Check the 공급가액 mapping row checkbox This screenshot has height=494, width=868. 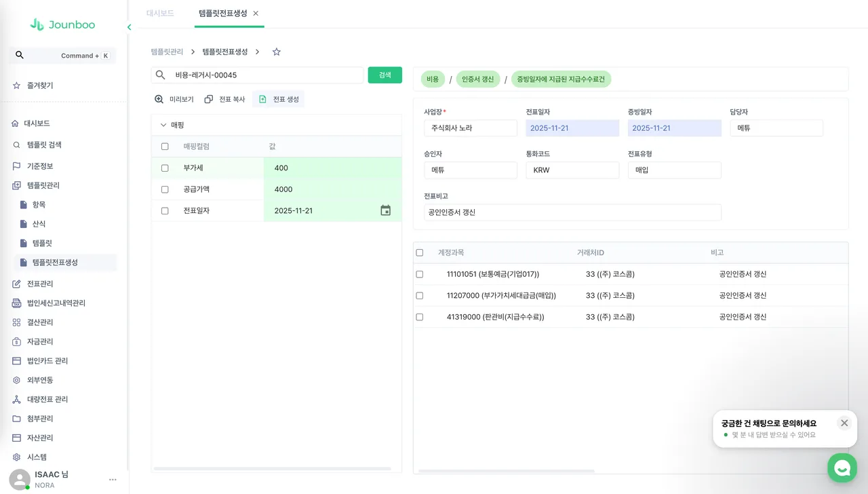point(165,189)
